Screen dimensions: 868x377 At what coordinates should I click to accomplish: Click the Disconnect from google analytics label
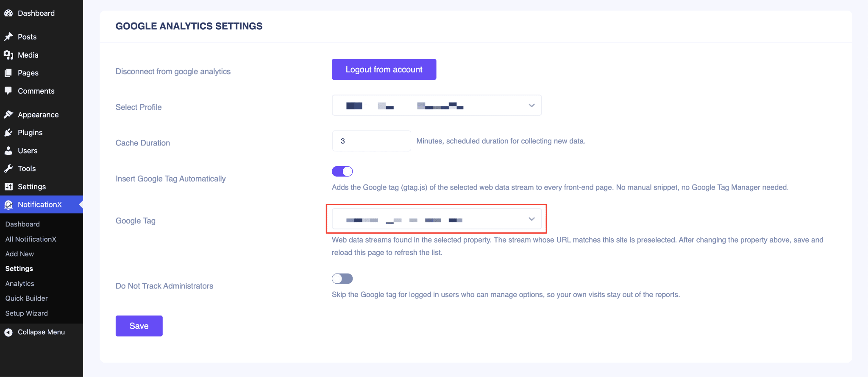point(173,72)
